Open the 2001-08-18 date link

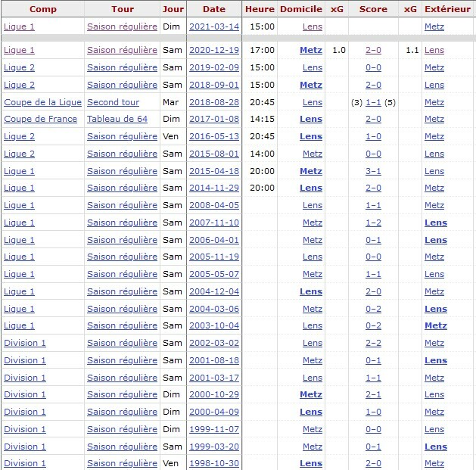tap(214, 360)
